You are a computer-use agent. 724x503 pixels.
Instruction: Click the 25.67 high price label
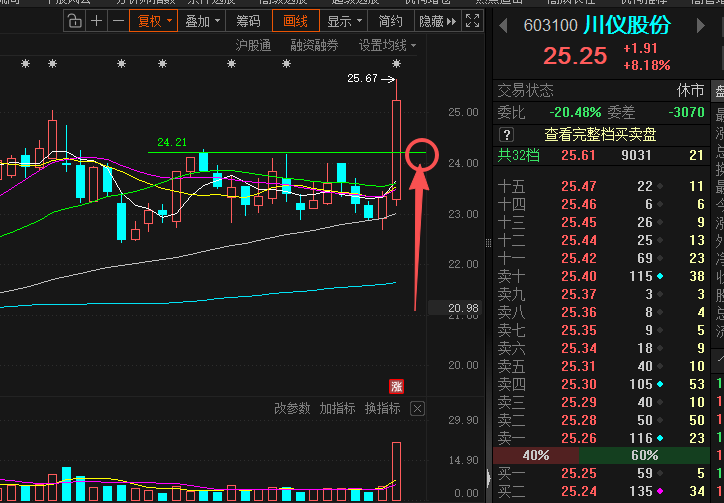coord(362,79)
